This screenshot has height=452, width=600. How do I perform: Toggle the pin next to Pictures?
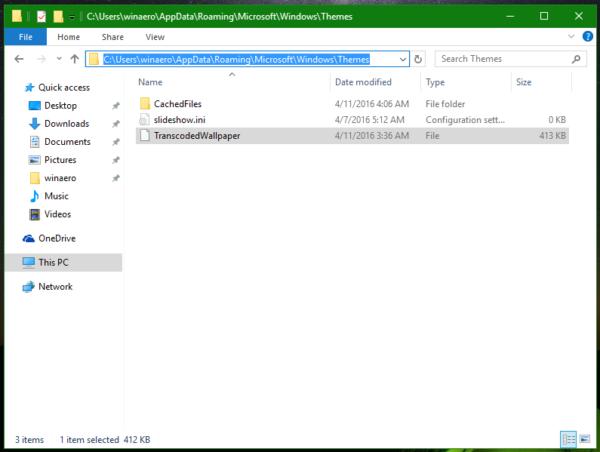click(116, 160)
